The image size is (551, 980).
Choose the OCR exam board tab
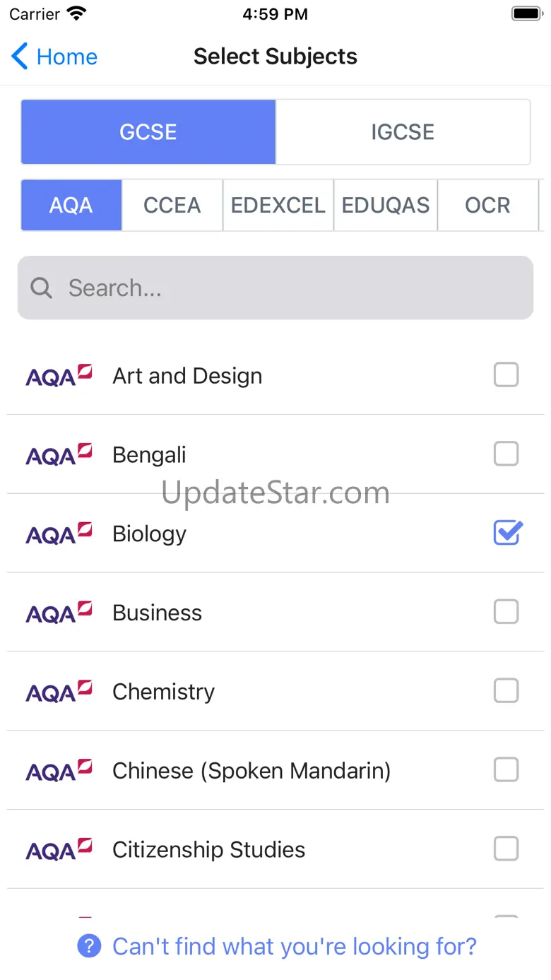click(487, 206)
